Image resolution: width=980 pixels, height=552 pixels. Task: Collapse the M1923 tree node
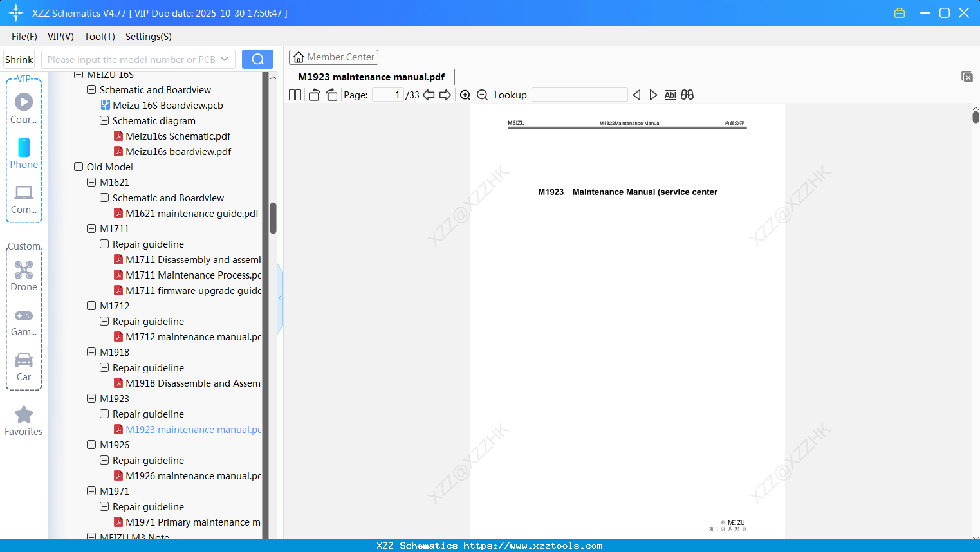coord(91,398)
